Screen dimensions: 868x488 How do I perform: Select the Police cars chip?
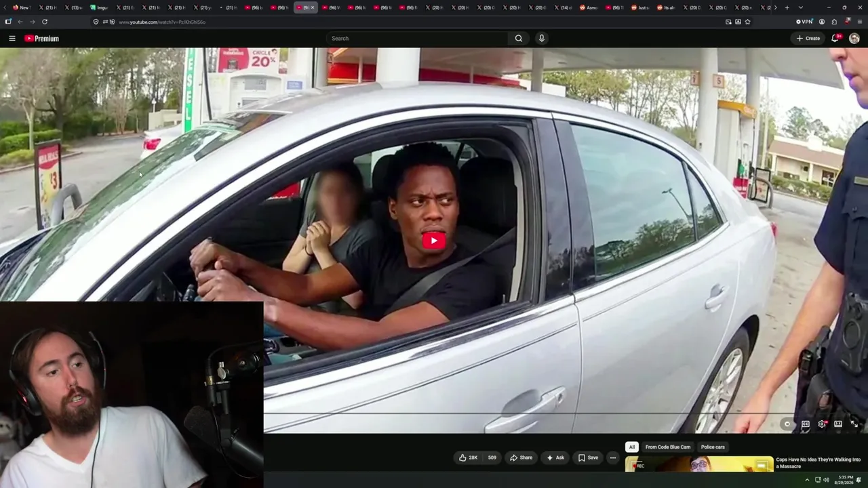click(713, 447)
